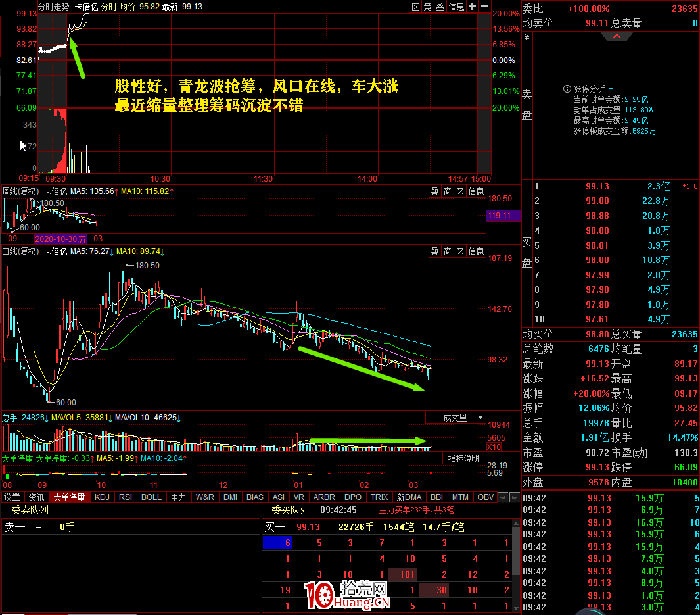
Task: Select the purple 119.11 price marker
Action: [x=502, y=215]
